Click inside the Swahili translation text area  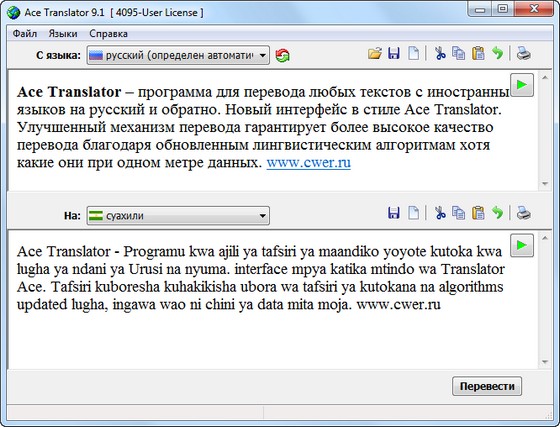[273, 300]
